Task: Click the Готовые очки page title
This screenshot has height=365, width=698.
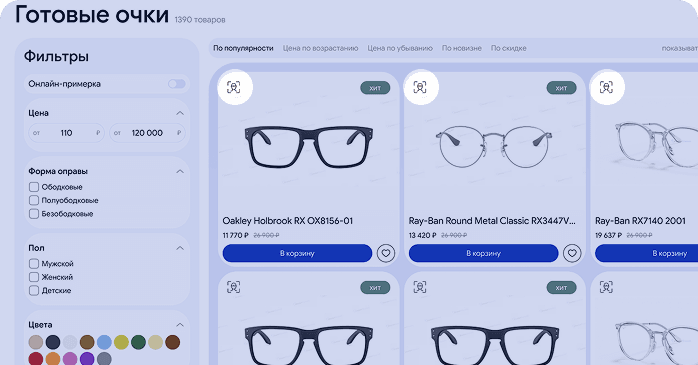Action: tap(92, 15)
